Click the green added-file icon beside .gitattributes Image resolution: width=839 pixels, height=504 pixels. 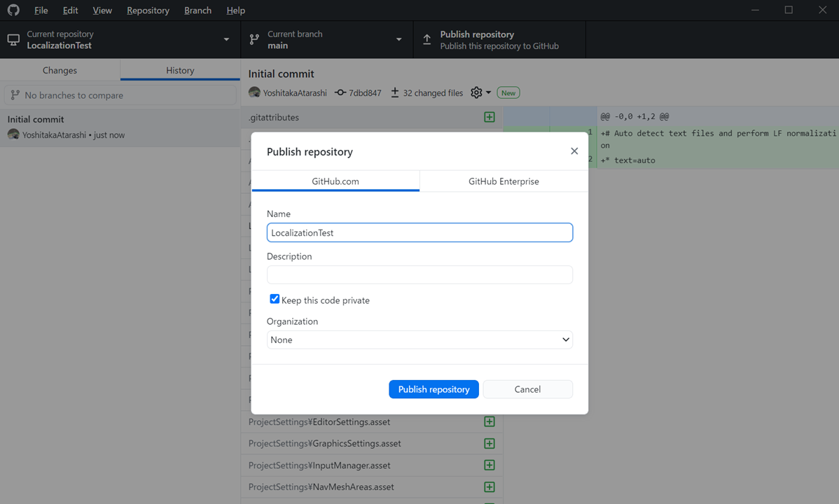(x=489, y=117)
